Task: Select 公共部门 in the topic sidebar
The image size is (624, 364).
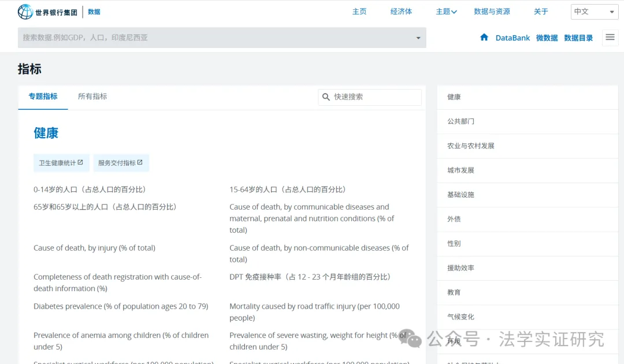Action: pos(528,121)
